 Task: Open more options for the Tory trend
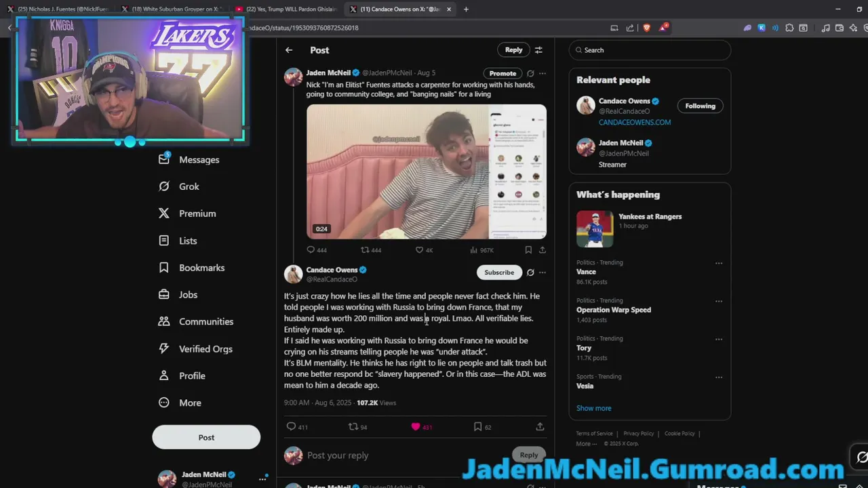click(719, 340)
